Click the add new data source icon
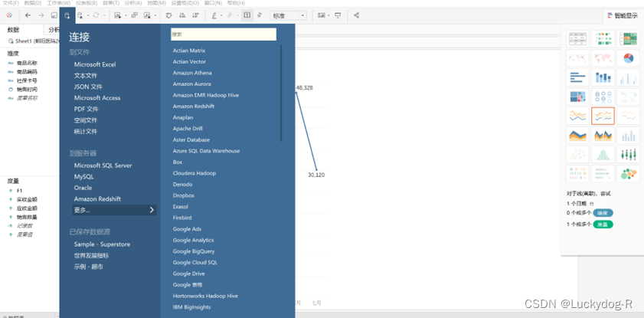The width and height of the screenshot is (644, 318). (67, 15)
